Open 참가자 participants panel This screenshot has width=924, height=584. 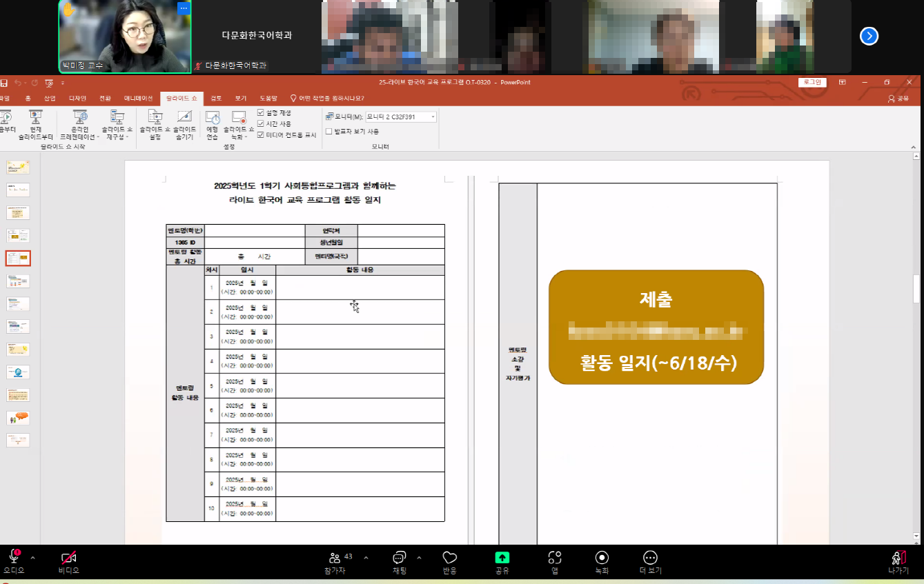tap(335, 562)
